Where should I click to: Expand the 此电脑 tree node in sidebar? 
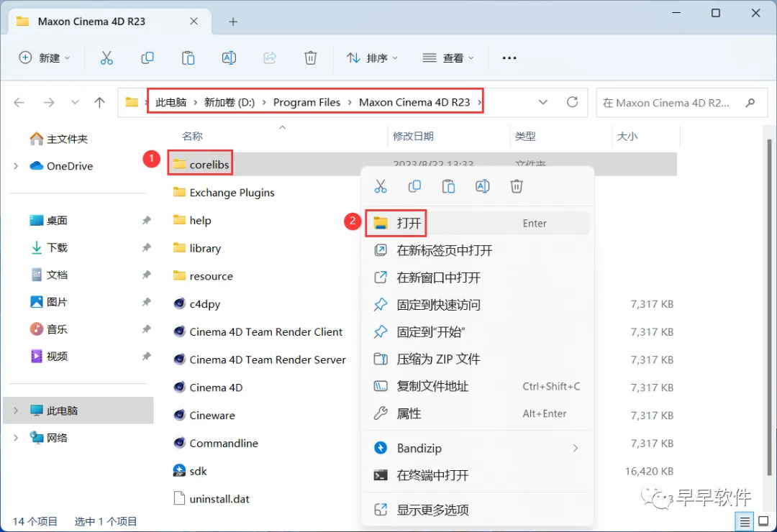pos(16,411)
